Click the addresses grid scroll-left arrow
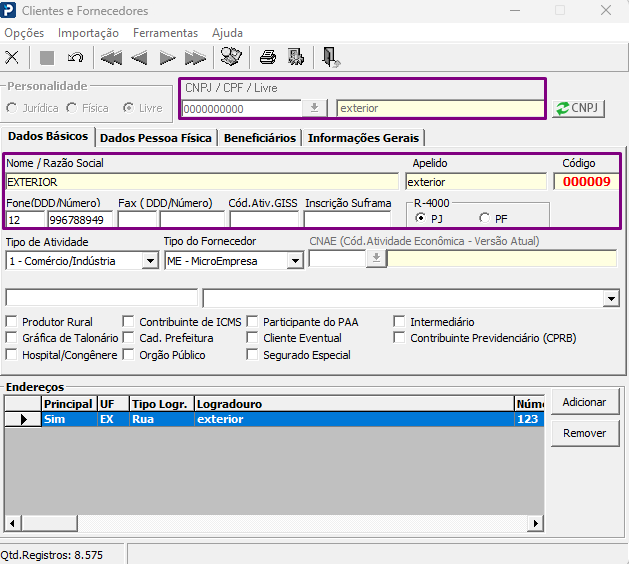 pos(12,523)
